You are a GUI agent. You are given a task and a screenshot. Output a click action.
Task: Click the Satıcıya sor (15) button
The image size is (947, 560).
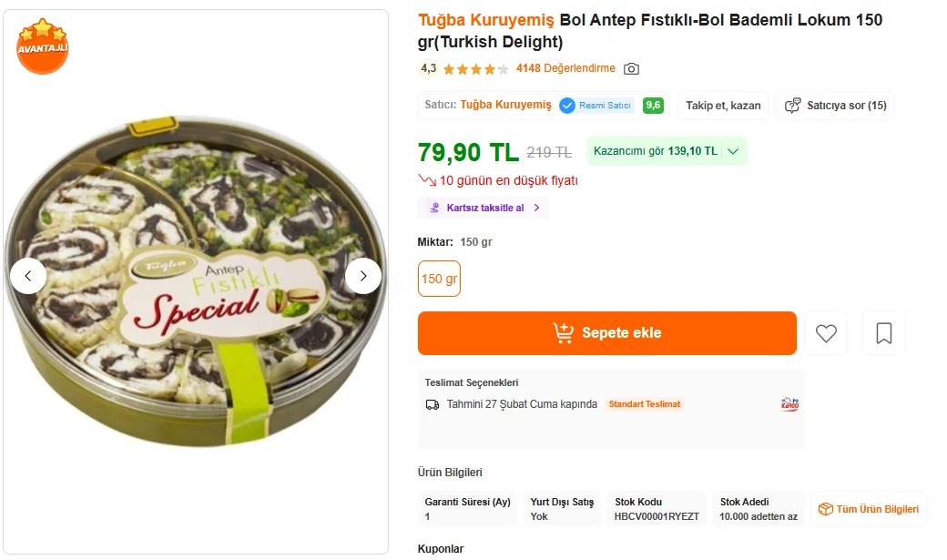pos(836,106)
